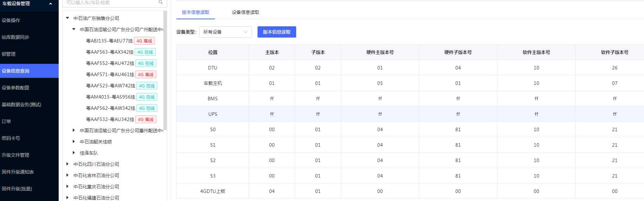The width and height of the screenshot is (644, 201).
Task: Open 密码卡号 sidebar item
Action: (x=29, y=138)
